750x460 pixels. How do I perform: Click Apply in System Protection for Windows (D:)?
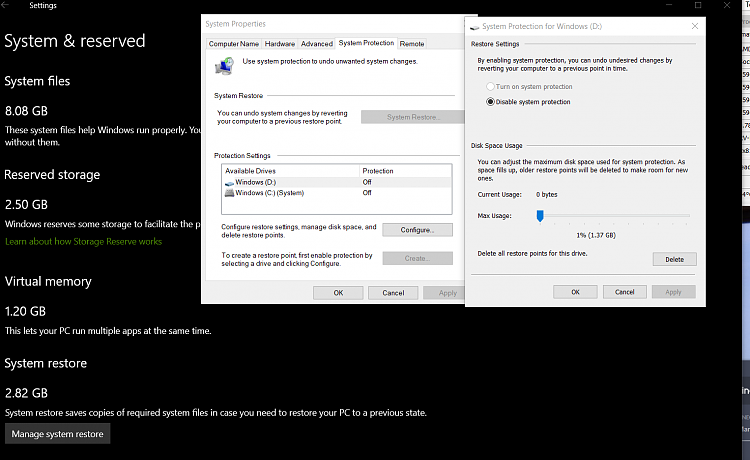pos(673,292)
